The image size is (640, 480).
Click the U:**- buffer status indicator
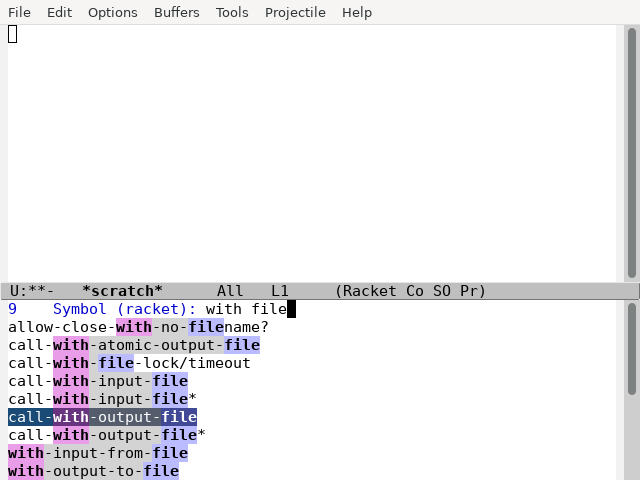31,291
